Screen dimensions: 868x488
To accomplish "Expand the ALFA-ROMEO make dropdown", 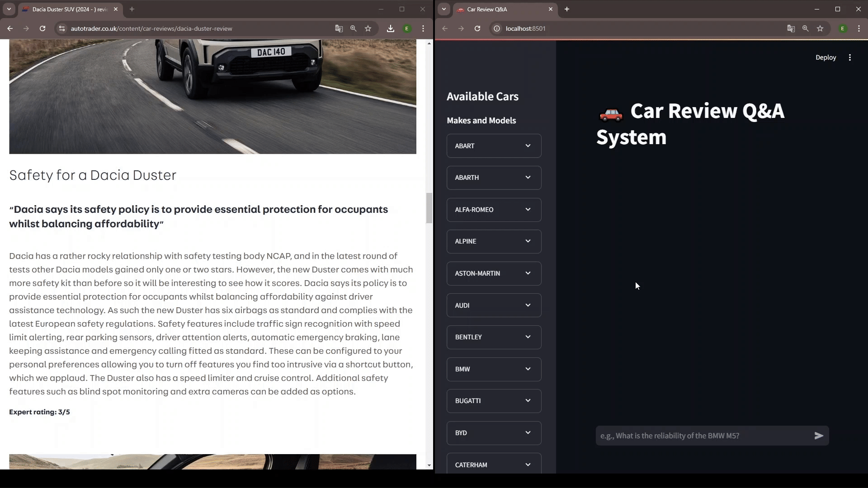I will 494,210.
